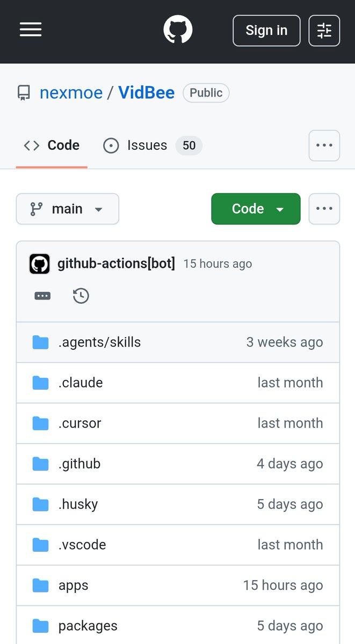
Task: Click the code brackets icon on Code tab
Action: click(x=32, y=145)
